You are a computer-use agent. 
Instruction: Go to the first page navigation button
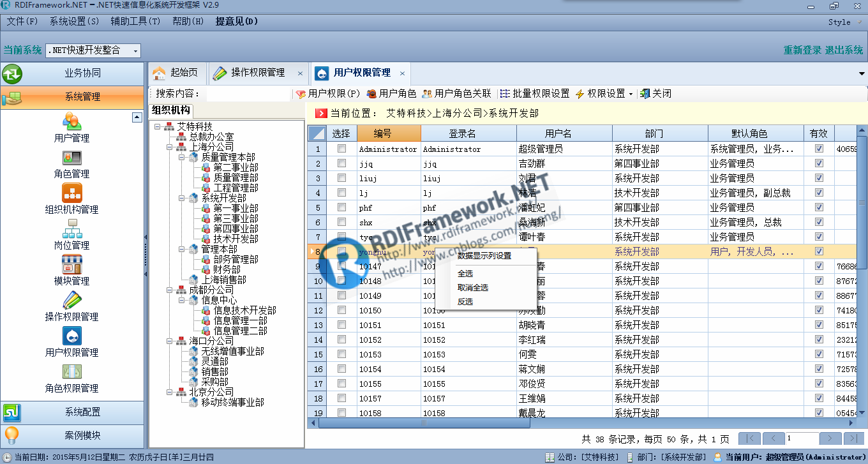click(749, 438)
